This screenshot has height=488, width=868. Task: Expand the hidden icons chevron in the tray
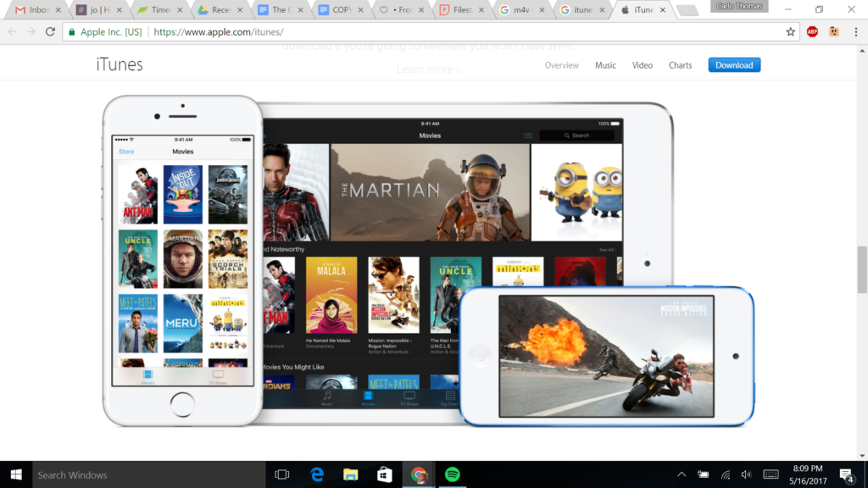click(x=681, y=474)
